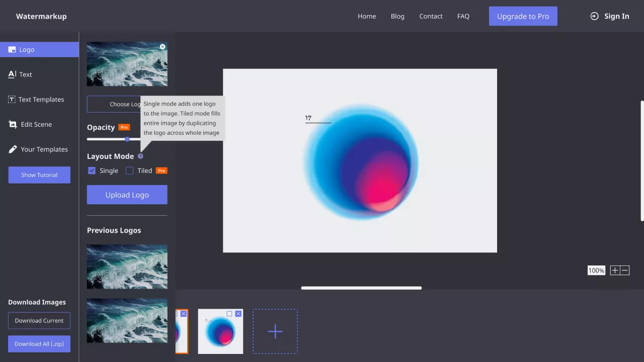Image resolution: width=644 pixels, height=362 pixels.
Task: Zoom out with the minus icon
Action: tap(625, 270)
